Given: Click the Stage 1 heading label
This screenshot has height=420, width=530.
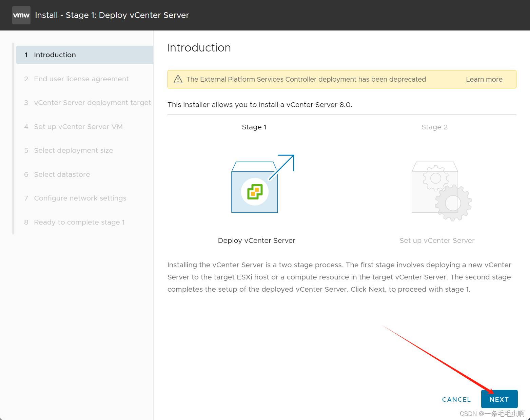Looking at the screenshot, I should tap(254, 127).
